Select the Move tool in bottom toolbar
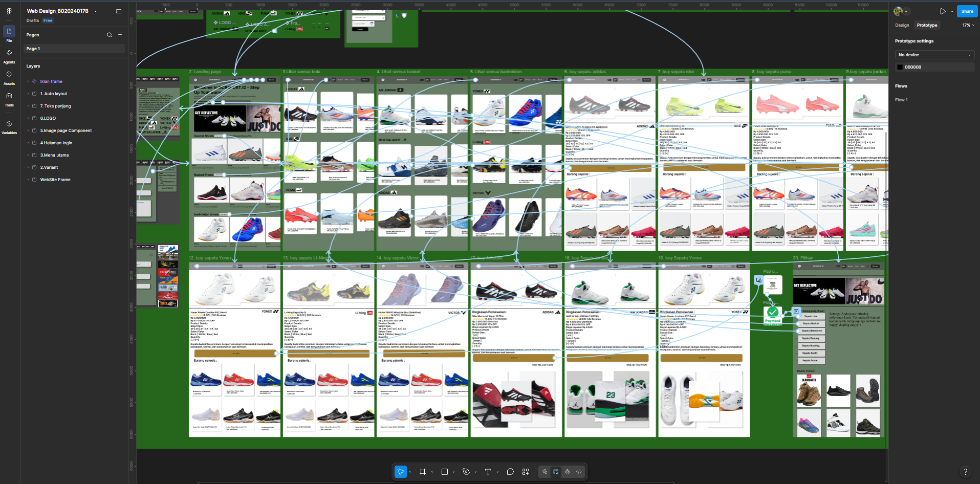 click(x=401, y=472)
